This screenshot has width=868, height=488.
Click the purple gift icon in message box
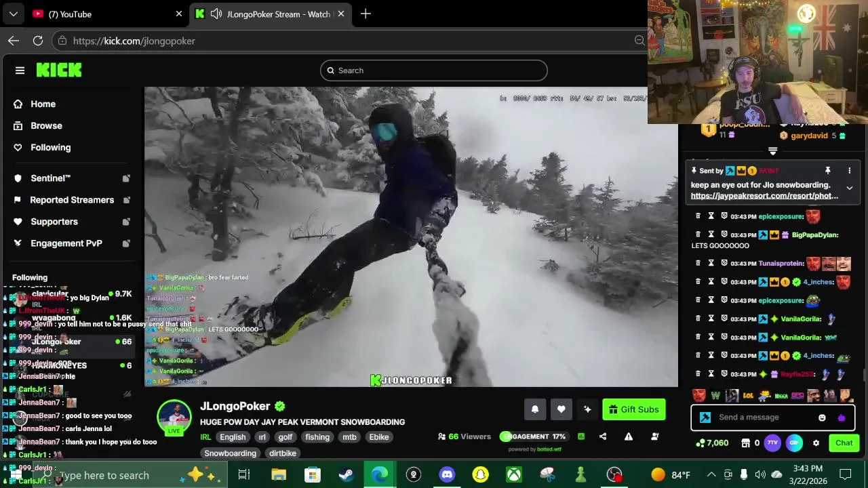point(842,418)
